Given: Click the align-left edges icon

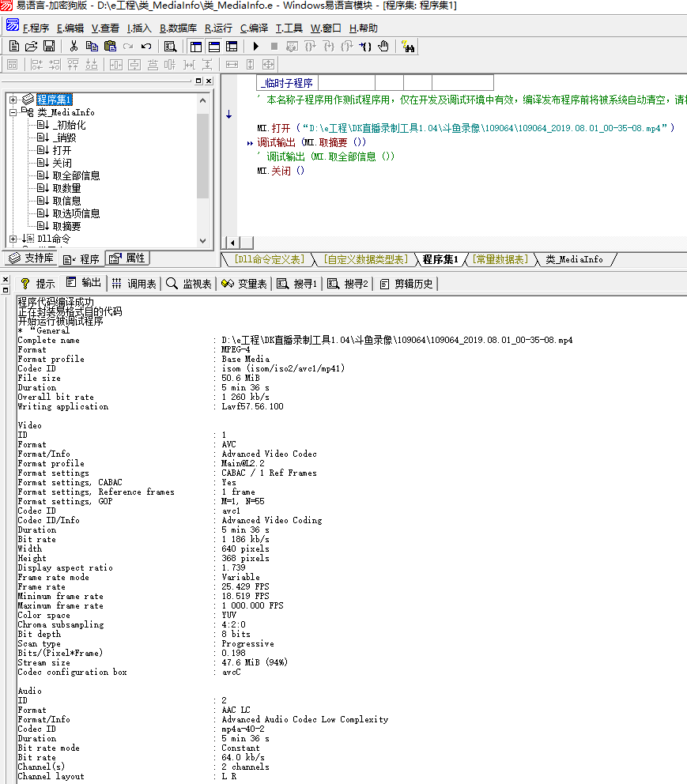Looking at the screenshot, I should coord(36,65).
